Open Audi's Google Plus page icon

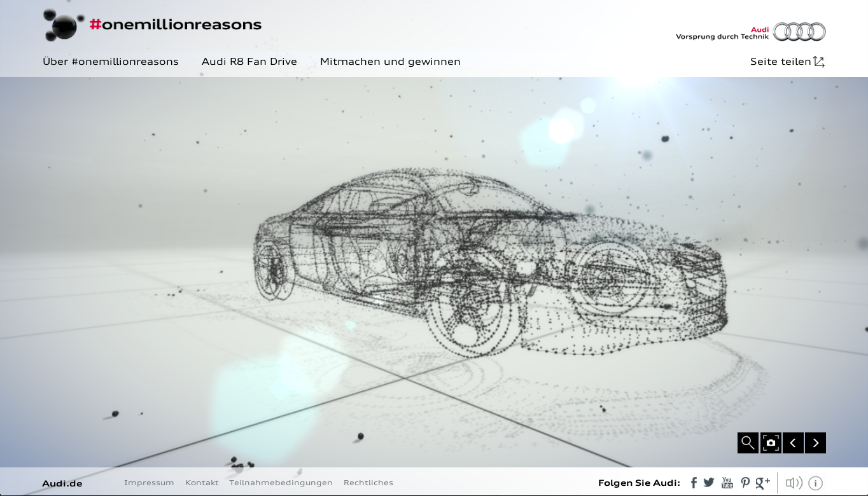pyautogui.click(x=762, y=483)
